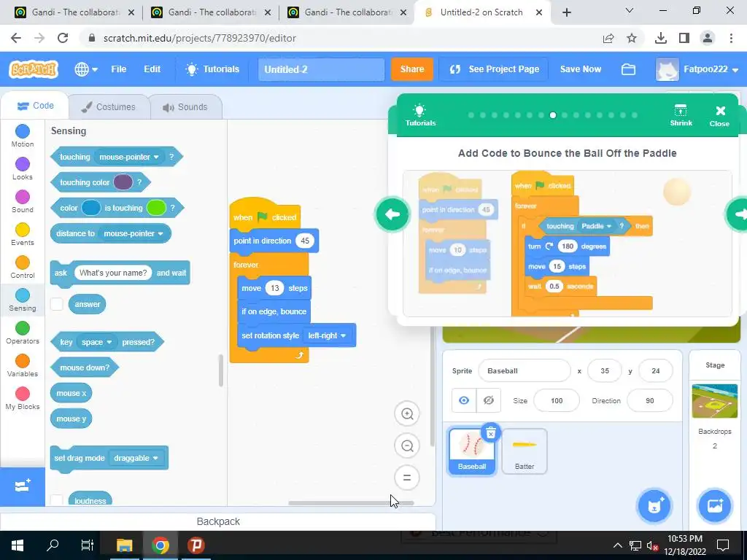Viewport: 747px width, 560px height.
Task: Open Windows Start menu
Action: [x=18, y=545]
